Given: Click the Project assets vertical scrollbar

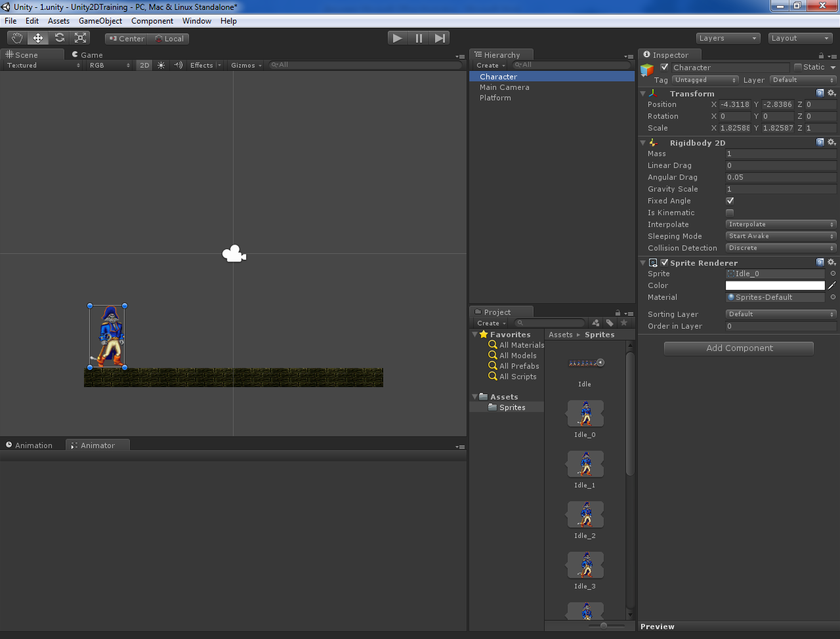Looking at the screenshot, I should click(x=631, y=414).
